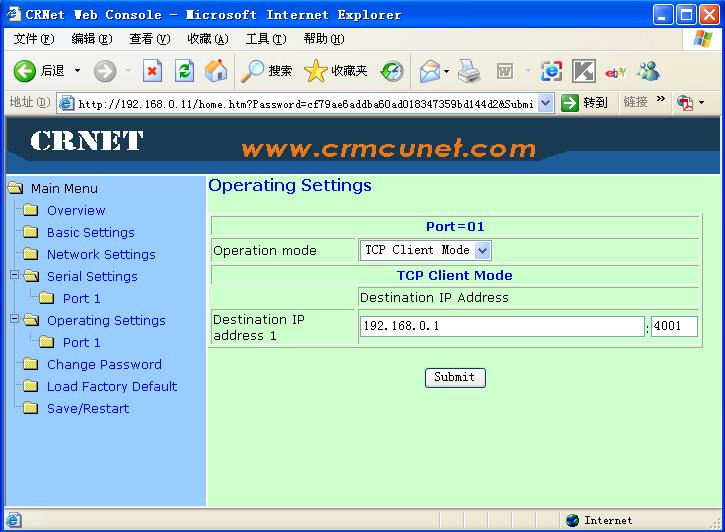
Task: Click the Main Menu folder icon
Action: tap(15, 188)
